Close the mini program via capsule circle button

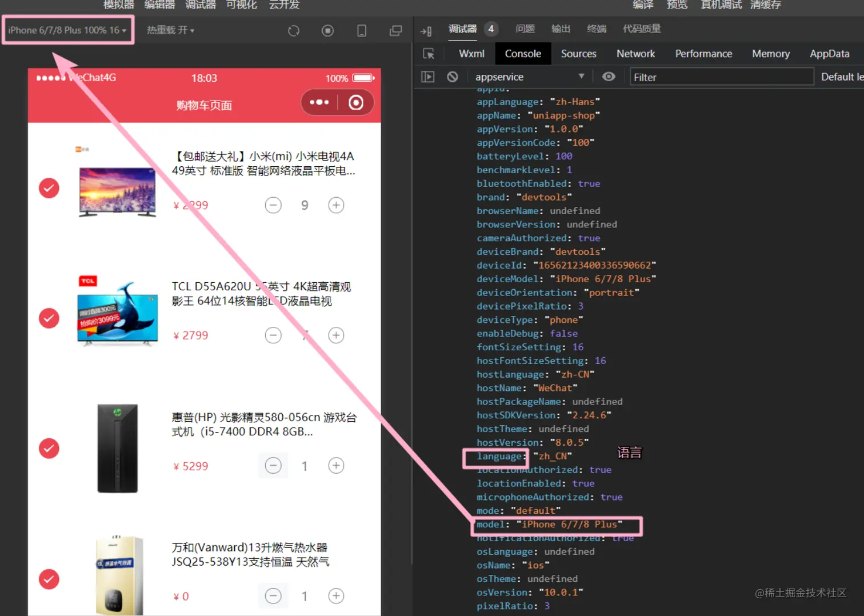click(x=356, y=102)
